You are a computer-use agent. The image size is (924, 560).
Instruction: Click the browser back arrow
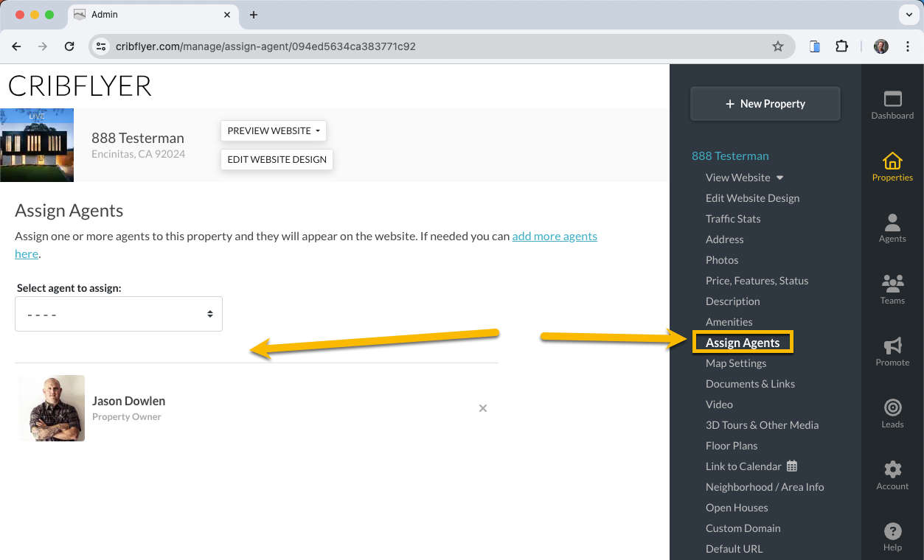pyautogui.click(x=16, y=46)
